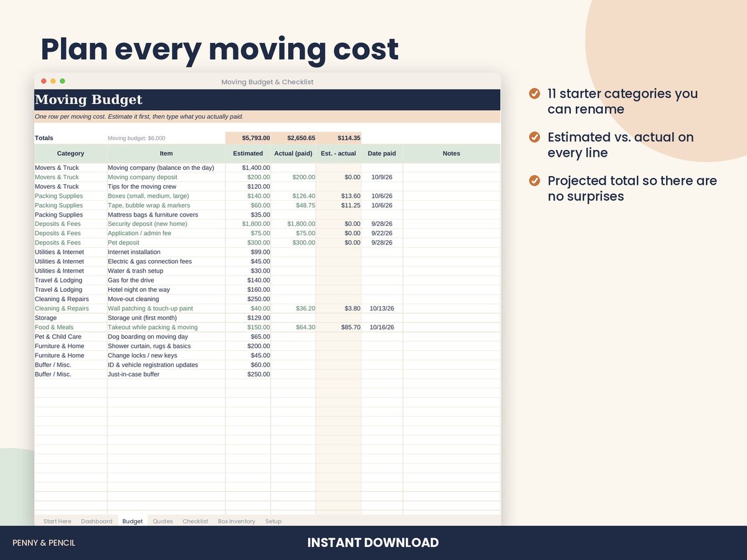Click checkmark icon beside 'Projected total'
Viewport: 747px width, 560px height.
(534, 180)
